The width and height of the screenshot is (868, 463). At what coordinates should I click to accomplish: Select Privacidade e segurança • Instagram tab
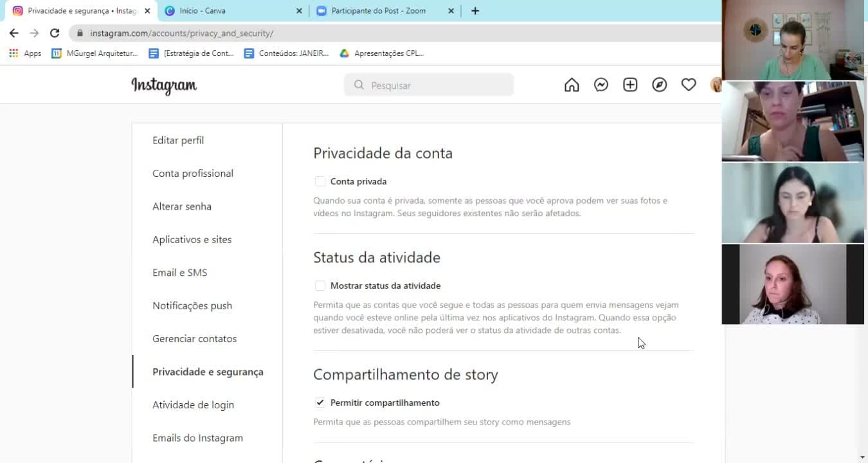(81, 10)
